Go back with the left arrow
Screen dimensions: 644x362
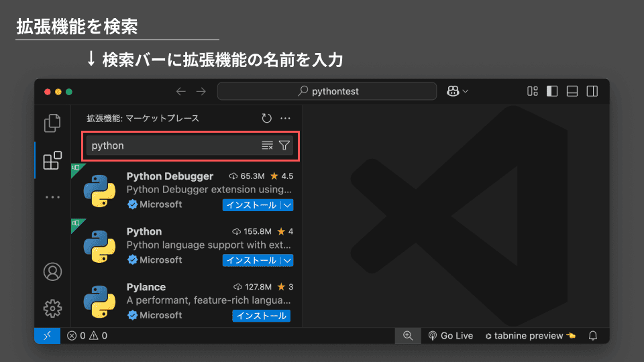[180, 91]
